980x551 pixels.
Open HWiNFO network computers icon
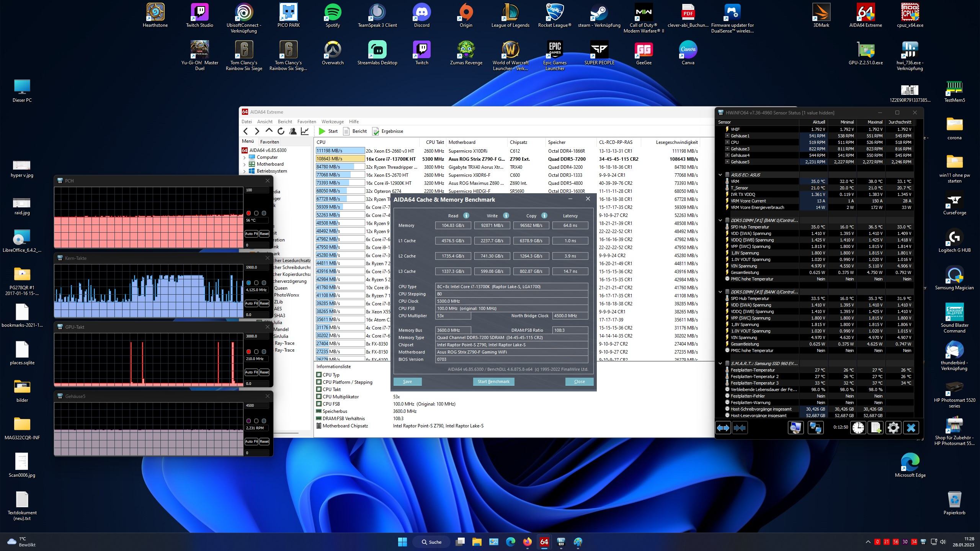pos(815,428)
